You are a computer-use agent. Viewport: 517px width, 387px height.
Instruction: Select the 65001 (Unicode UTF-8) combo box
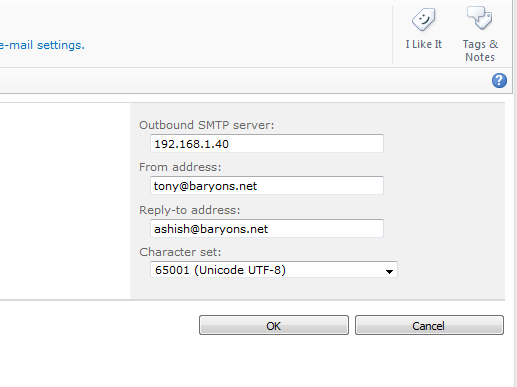pyautogui.click(x=274, y=270)
